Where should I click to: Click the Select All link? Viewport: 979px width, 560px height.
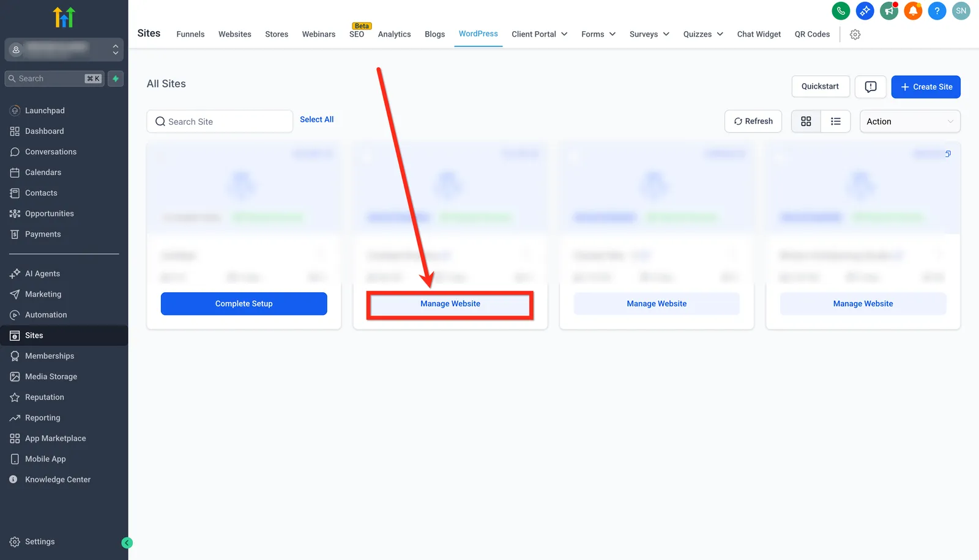point(316,119)
